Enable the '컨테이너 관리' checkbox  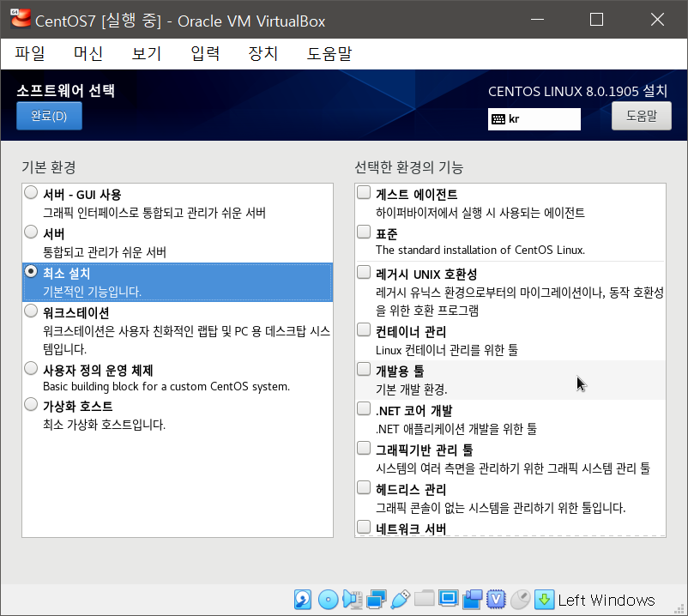point(364,329)
